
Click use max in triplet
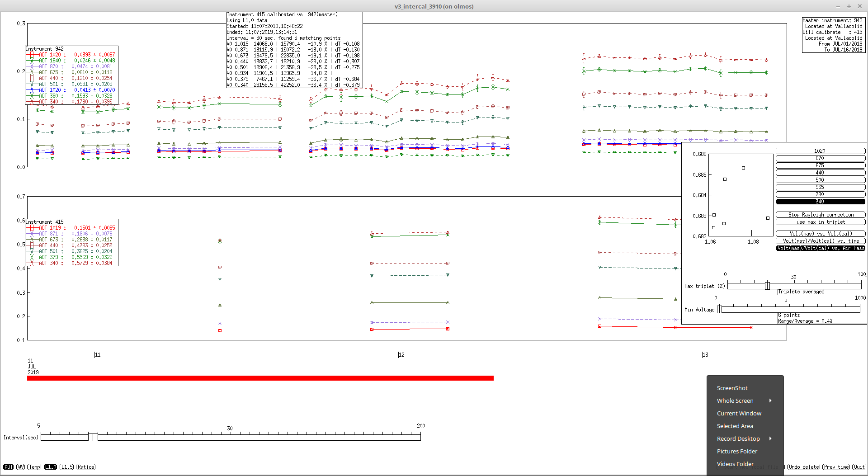pos(821,222)
